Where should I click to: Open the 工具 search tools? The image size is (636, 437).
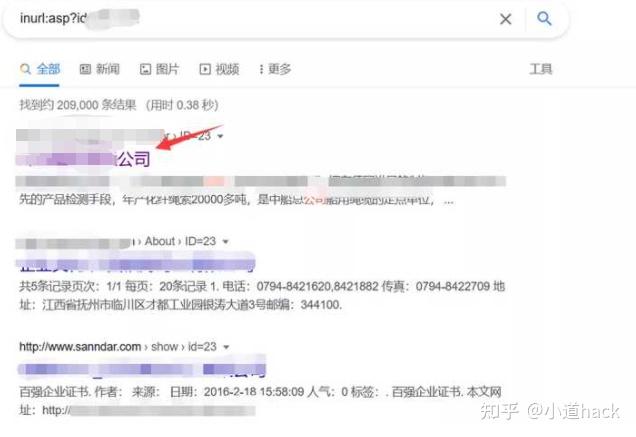tap(541, 69)
